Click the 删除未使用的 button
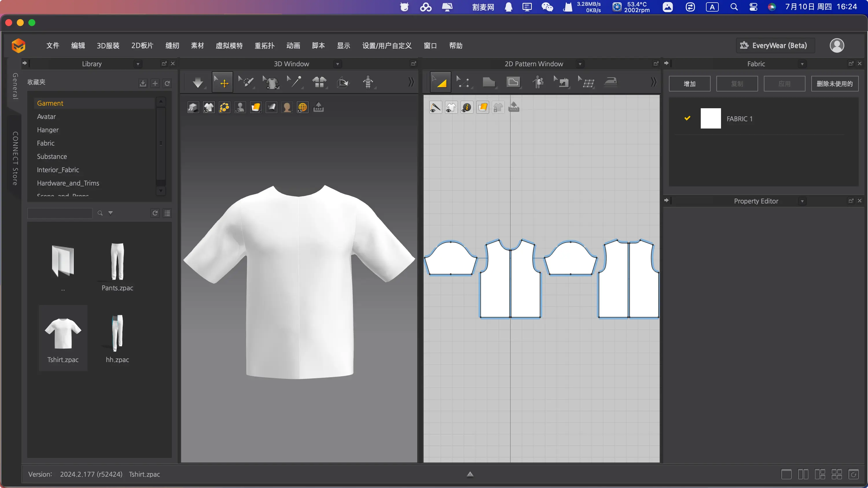868x488 pixels. click(x=834, y=84)
